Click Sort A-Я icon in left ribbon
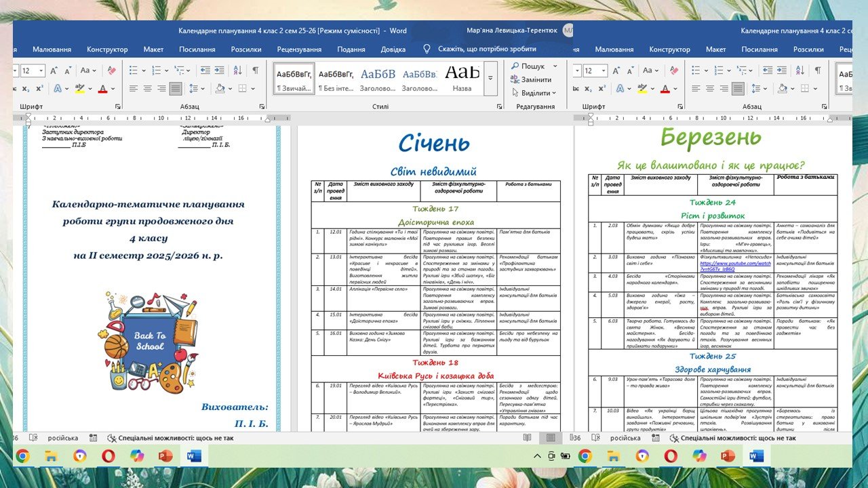The height and width of the screenshot is (488, 868). coord(238,70)
